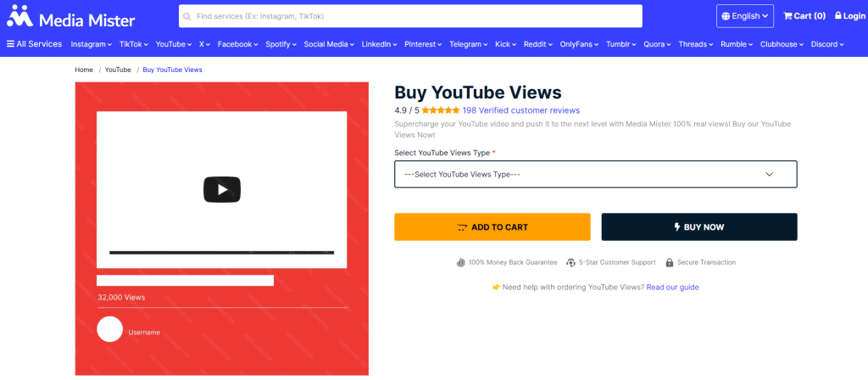
Task: Click the pointing hand emoji near help text
Action: point(496,287)
